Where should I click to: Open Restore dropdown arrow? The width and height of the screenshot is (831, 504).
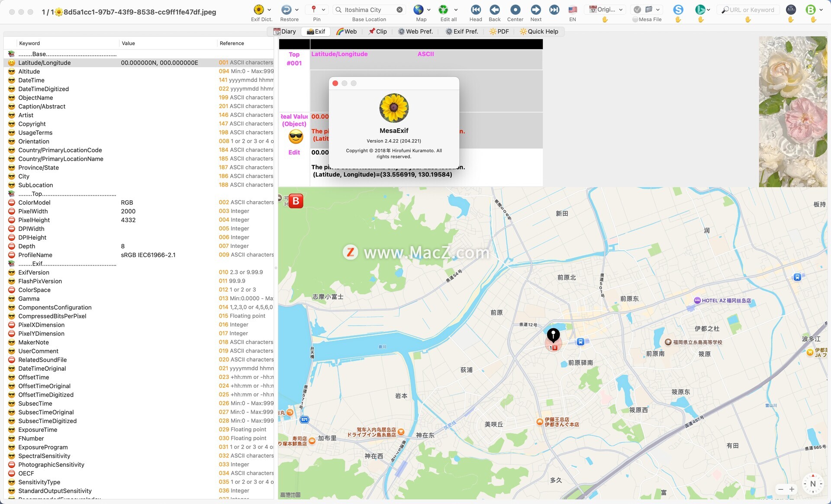(296, 10)
